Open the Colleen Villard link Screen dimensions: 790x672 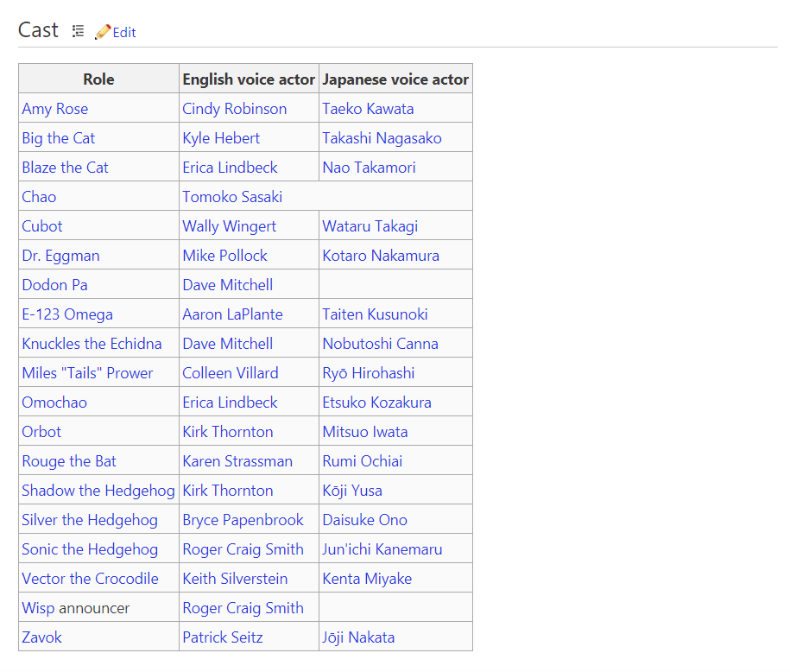231,373
